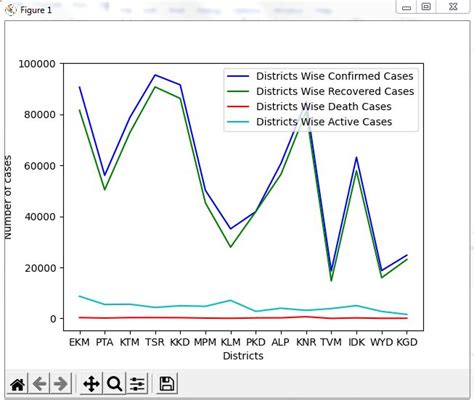Click the KNR tick label on the x-axis
Viewport: 474px width, 400px height.
point(306,342)
